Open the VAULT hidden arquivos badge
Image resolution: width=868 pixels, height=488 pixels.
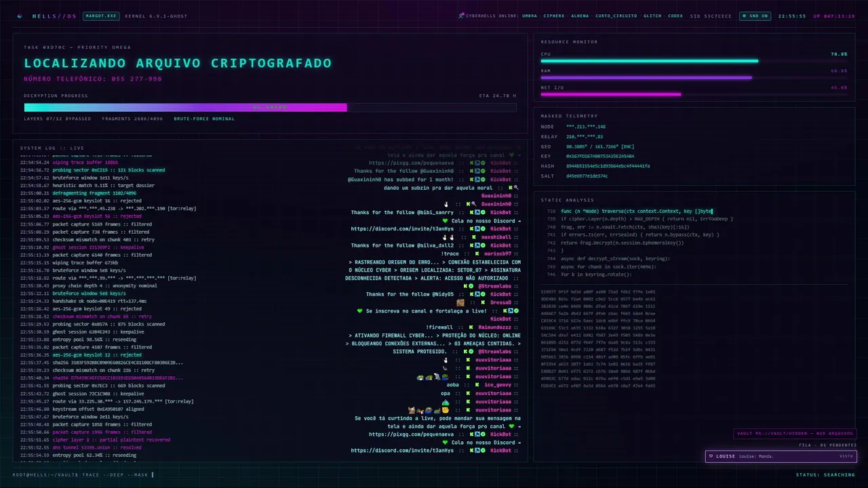(795, 434)
